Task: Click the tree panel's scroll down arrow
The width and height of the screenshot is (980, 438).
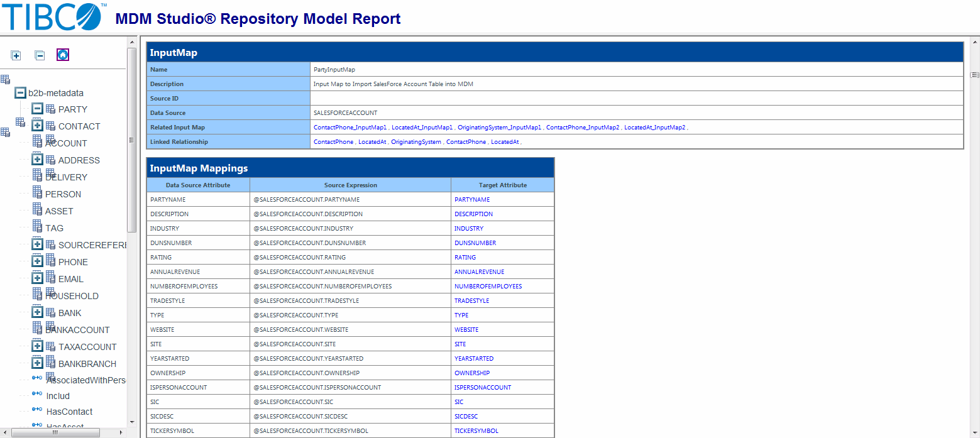Action: coord(132,422)
